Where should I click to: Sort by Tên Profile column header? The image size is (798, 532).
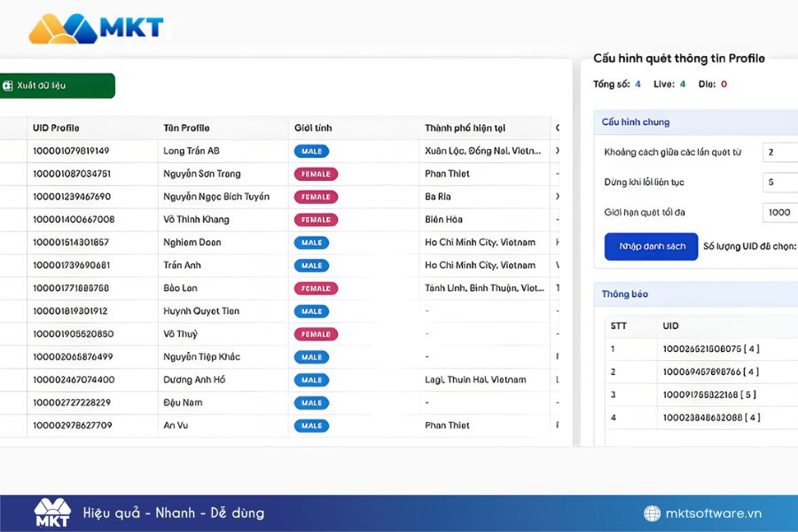point(186,128)
